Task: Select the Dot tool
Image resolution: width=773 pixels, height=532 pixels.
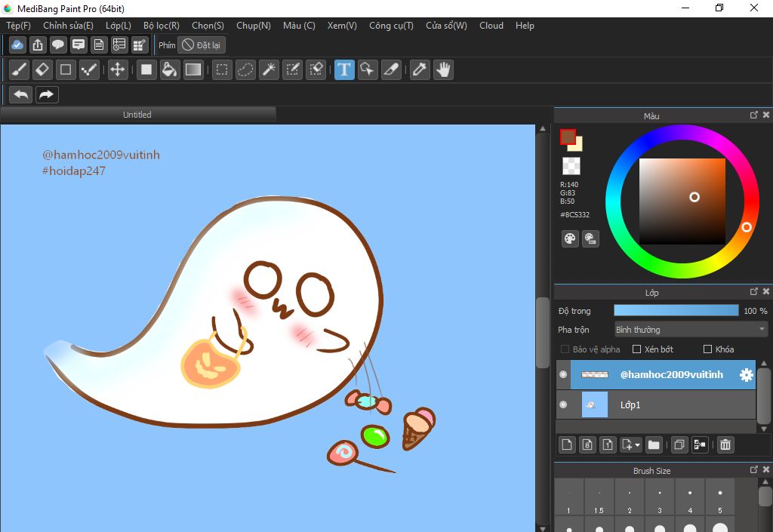Action: pyautogui.click(x=89, y=69)
